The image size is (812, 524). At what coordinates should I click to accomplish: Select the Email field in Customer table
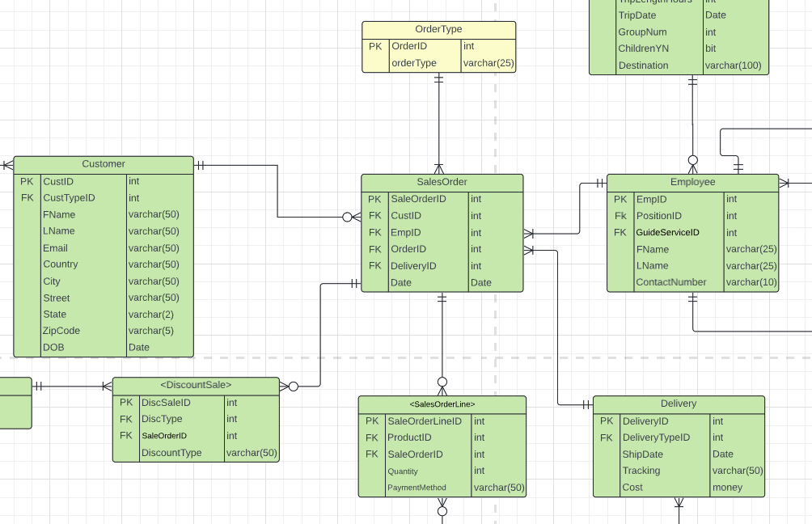[x=55, y=248]
